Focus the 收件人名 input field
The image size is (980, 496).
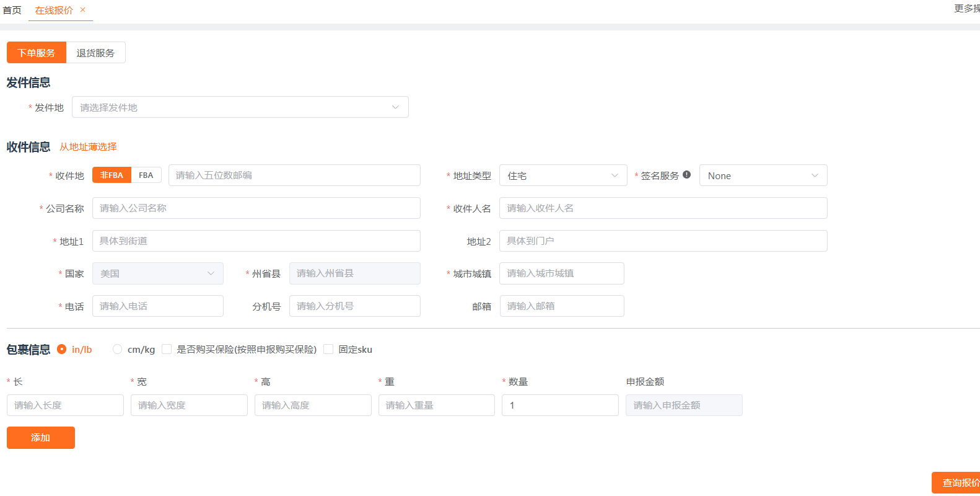[663, 208]
